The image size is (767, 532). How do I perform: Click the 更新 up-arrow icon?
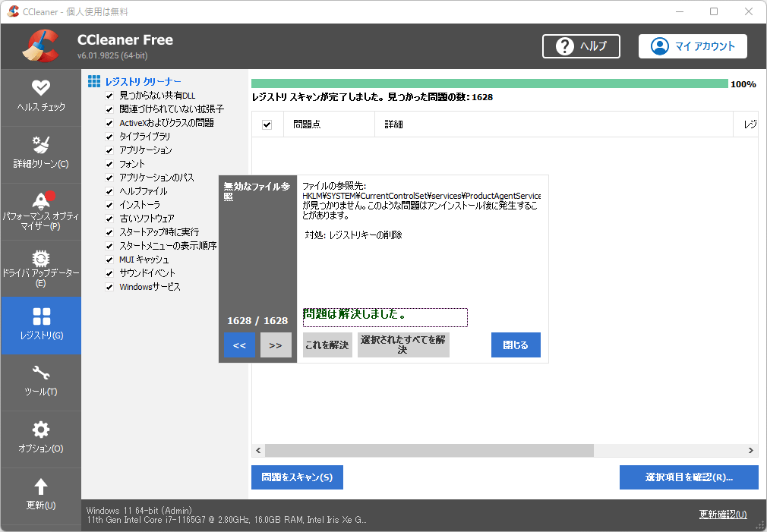tap(40, 486)
